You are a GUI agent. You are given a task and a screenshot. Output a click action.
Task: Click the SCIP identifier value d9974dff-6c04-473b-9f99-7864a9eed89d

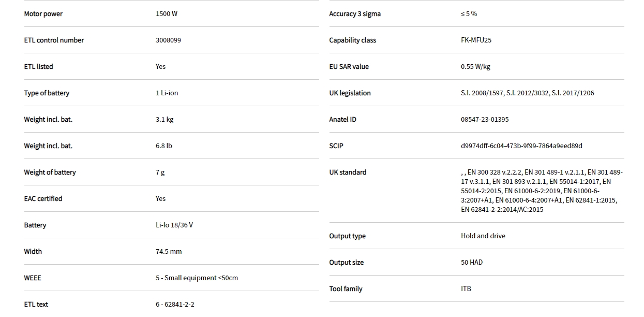(521, 146)
